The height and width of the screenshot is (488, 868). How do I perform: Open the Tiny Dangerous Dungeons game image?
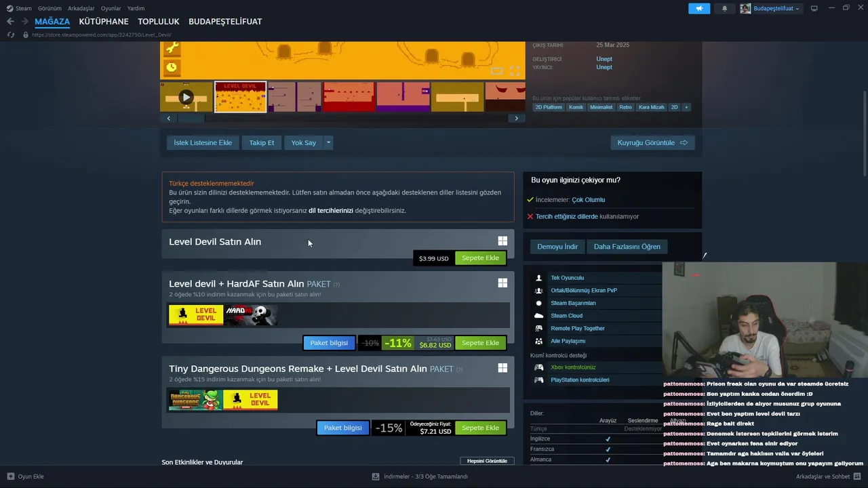point(196,400)
